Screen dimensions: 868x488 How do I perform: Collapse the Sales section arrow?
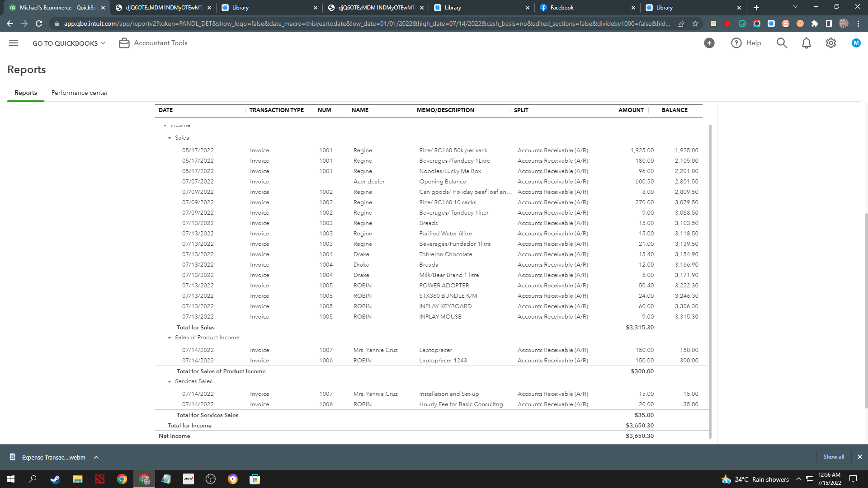pos(170,138)
